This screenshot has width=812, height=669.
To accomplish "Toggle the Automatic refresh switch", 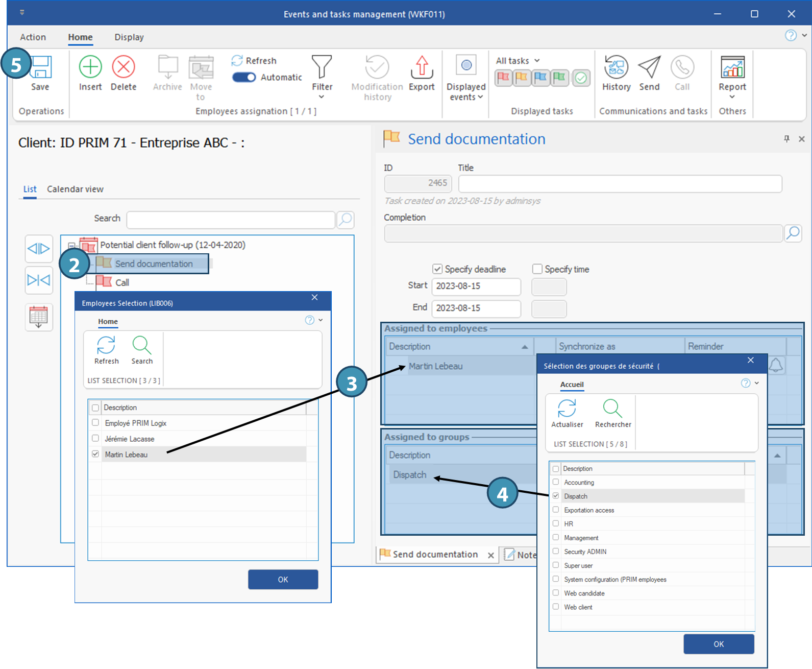I will tap(244, 77).
